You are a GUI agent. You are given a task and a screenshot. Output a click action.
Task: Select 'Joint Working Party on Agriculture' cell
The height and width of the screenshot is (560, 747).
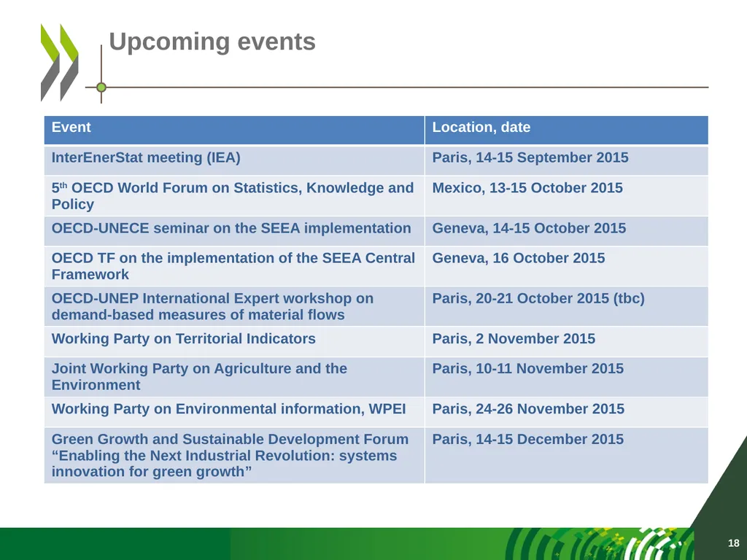234,377
